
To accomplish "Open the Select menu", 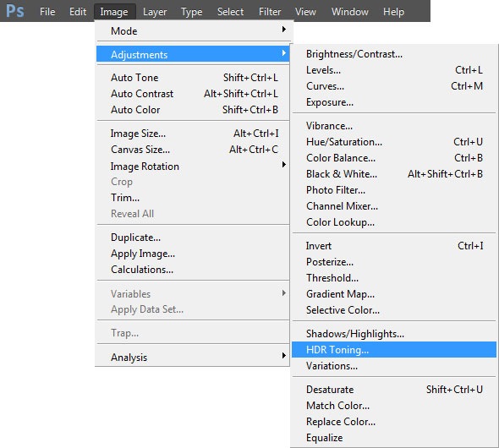I will tap(230, 12).
